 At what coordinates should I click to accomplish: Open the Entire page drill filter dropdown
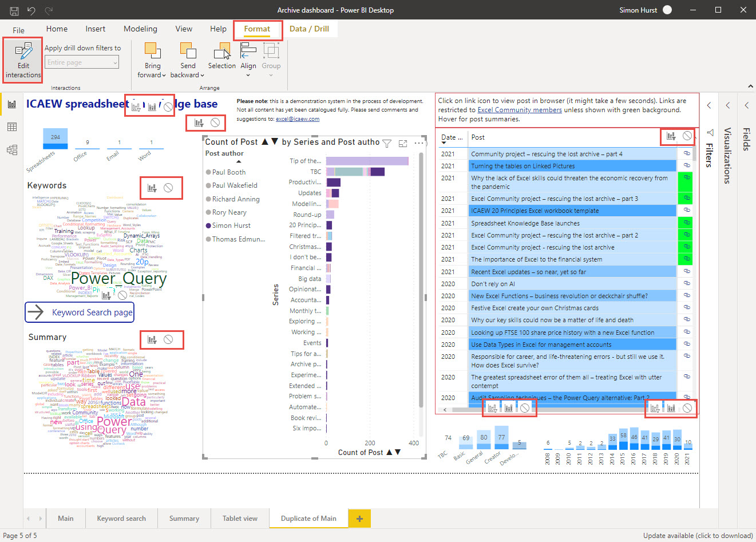coord(82,62)
